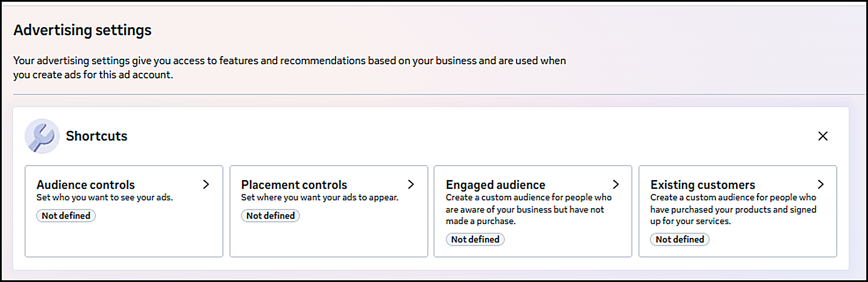868x282 pixels.
Task: Click text 'Set who you want to see your ads.'
Action: 105,197
